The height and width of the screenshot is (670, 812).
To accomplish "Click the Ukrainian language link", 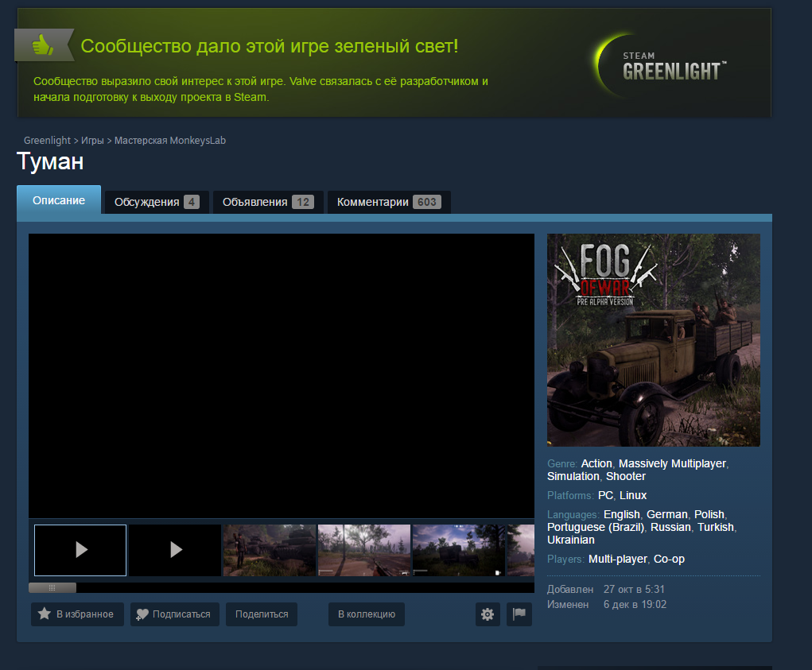I will coord(571,540).
